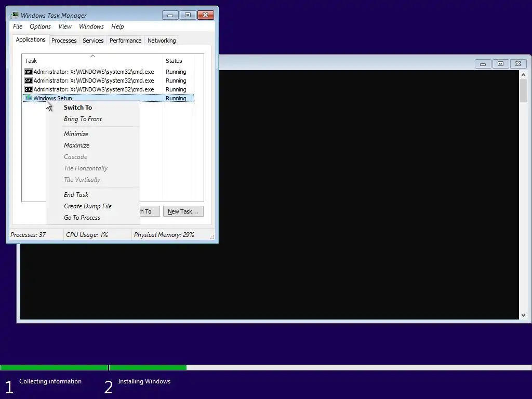Choose Bring To Front in the context menu

click(93, 119)
